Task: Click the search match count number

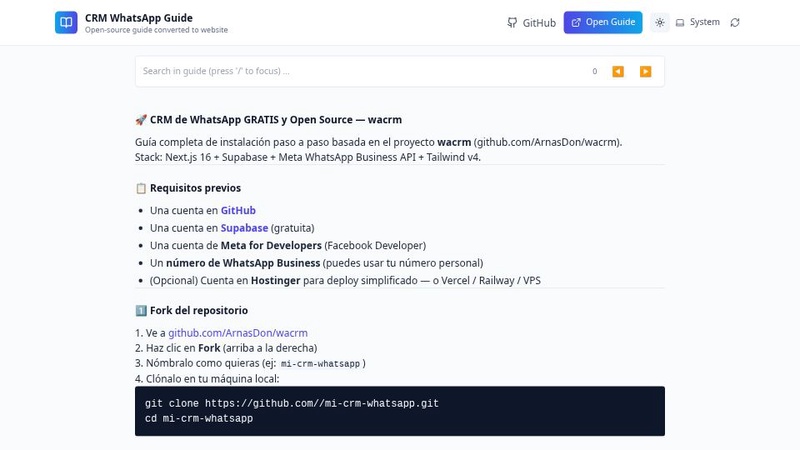Action: click(594, 71)
